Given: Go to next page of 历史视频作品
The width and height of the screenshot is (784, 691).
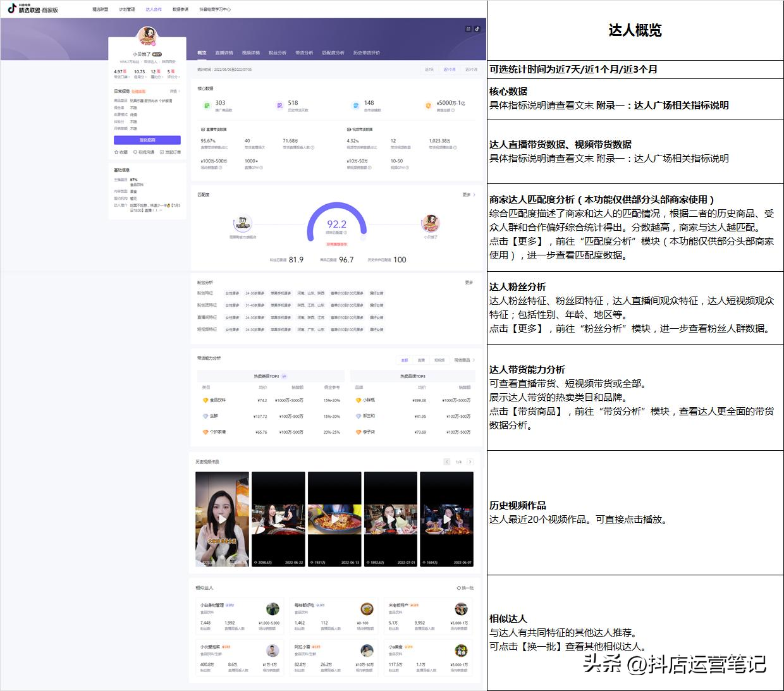Looking at the screenshot, I should tap(470, 462).
